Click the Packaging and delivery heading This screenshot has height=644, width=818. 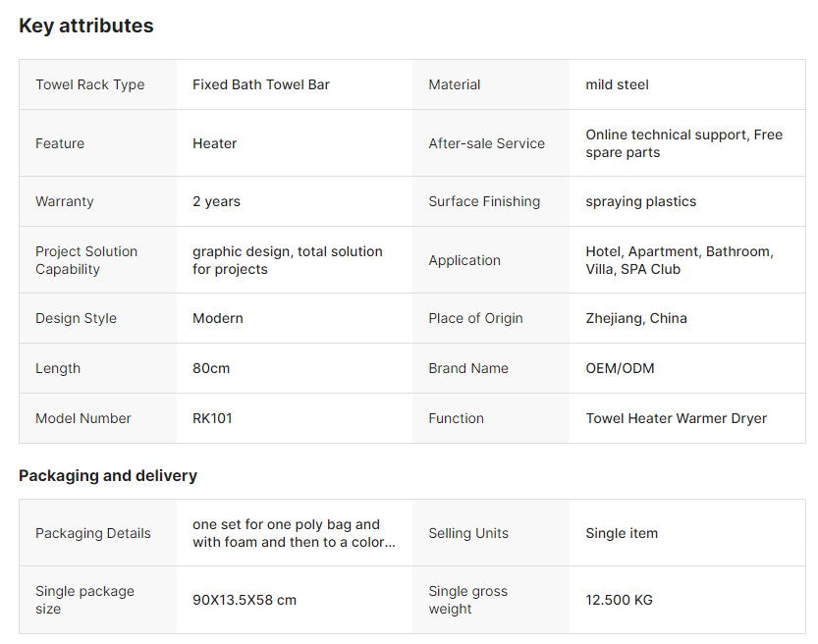(x=108, y=475)
